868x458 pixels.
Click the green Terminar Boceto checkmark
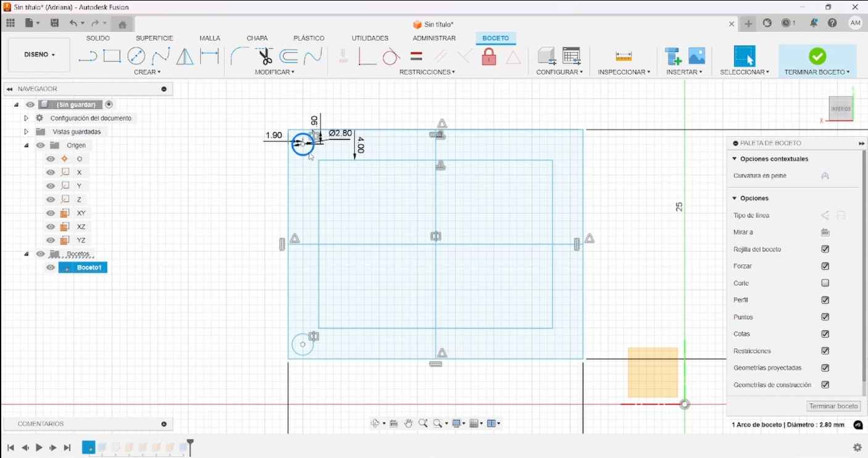coord(817,56)
